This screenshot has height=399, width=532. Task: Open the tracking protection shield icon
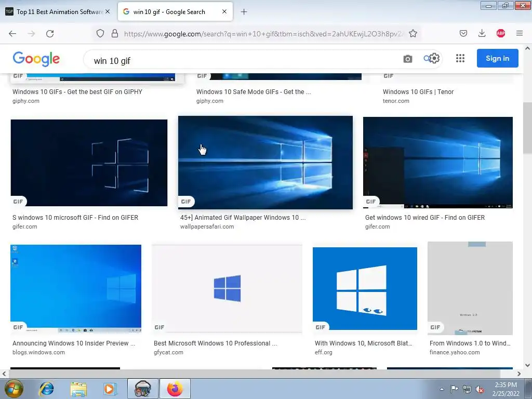tap(100, 33)
